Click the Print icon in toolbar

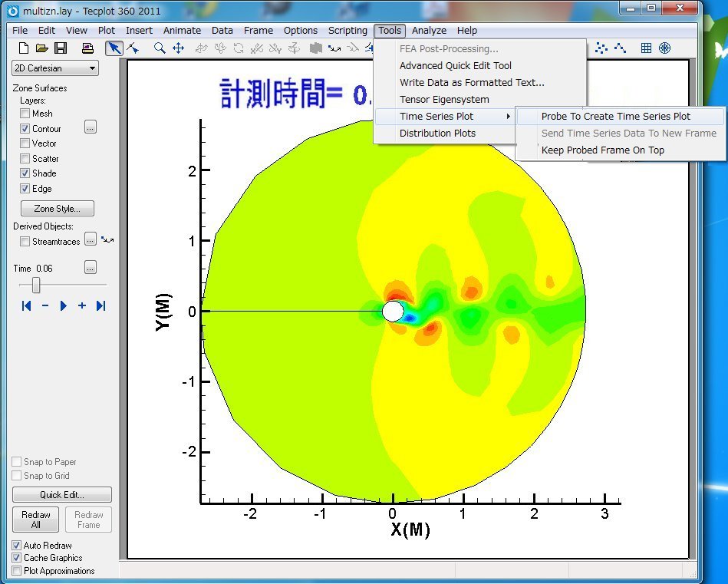pos(87,48)
